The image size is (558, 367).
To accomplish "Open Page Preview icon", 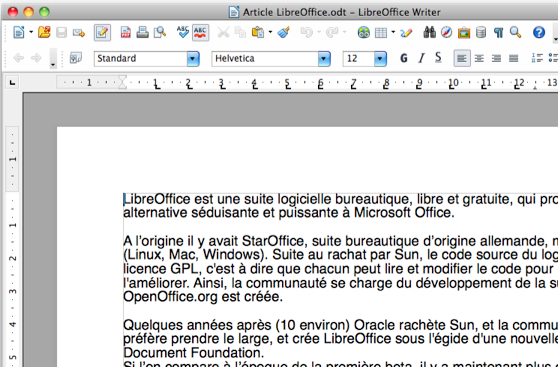I will (x=159, y=33).
